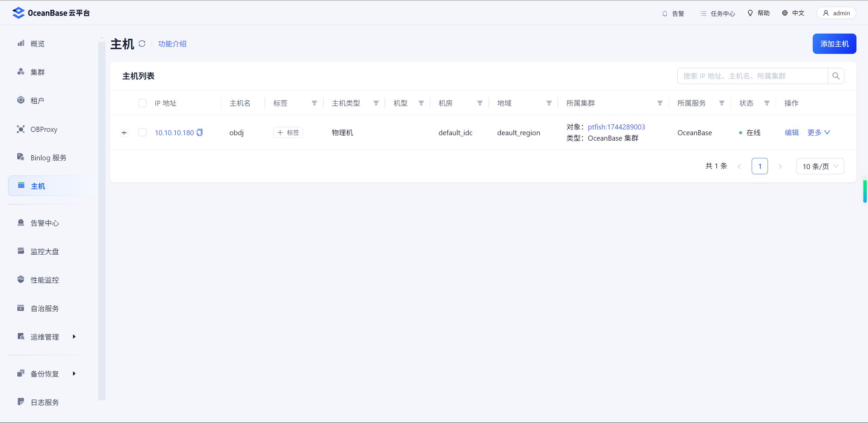Check the row checkbox for host obdj
Viewport: 868px width, 423px height.
pyautogui.click(x=142, y=133)
